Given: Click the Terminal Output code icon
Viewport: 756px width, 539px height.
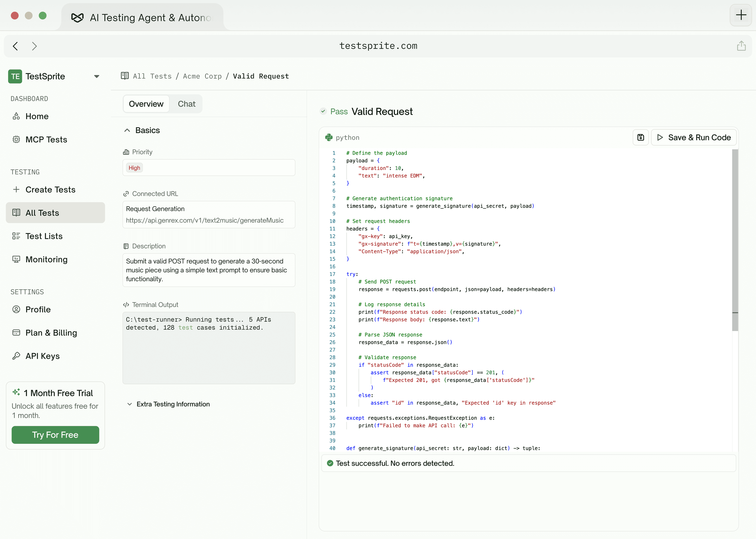Looking at the screenshot, I should pyautogui.click(x=126, y=305).
